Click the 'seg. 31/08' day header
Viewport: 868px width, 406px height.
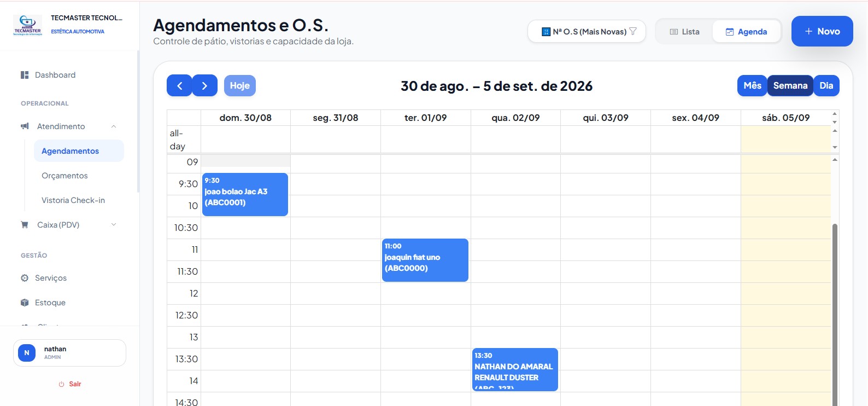[x=336, y=118]
